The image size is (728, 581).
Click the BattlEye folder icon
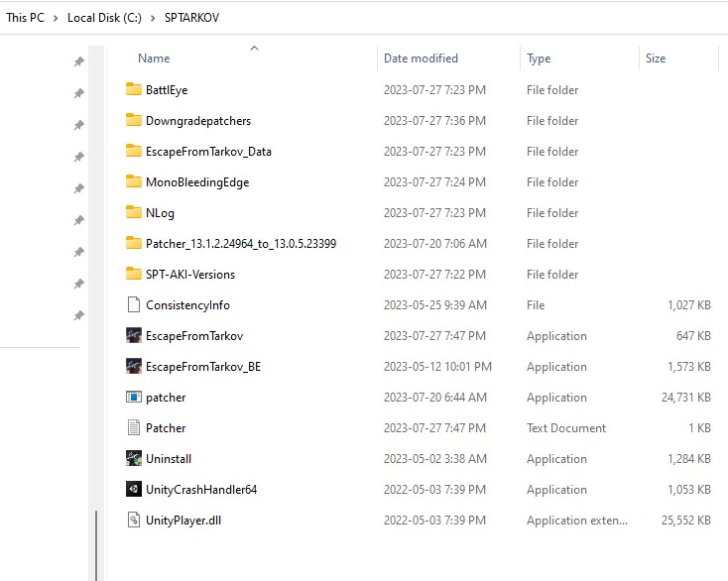point(134,89)
